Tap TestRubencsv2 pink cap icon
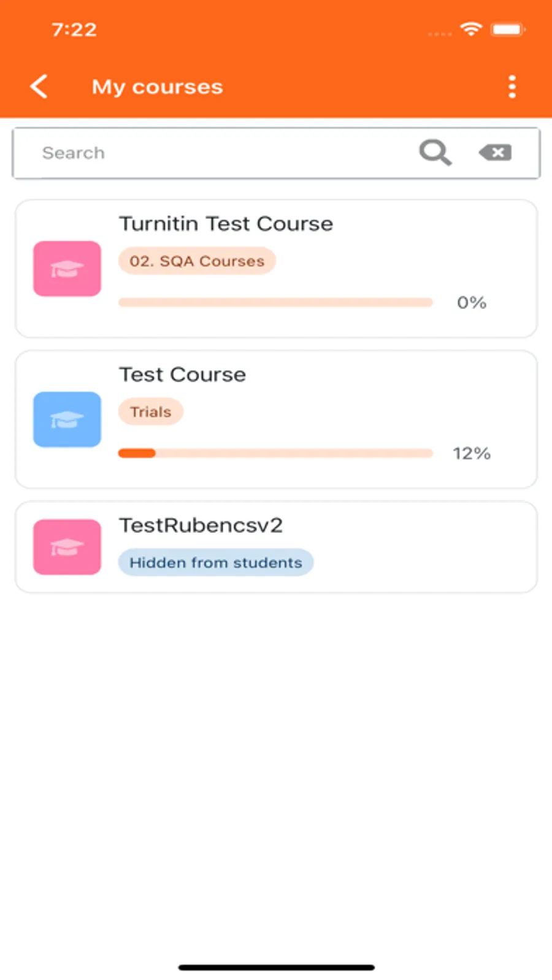The height and width of the screenshot is (980, 552). tap(67, 547)
